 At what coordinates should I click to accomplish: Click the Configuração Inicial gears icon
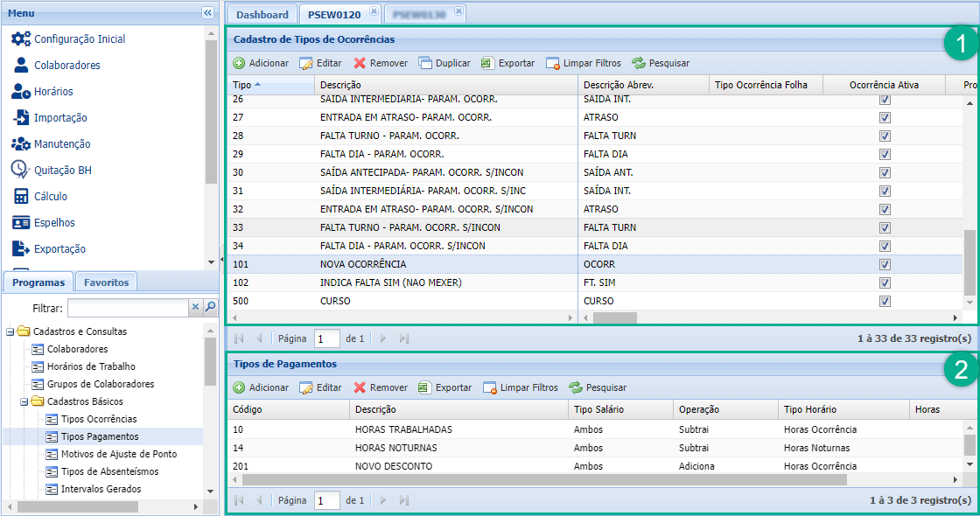coord(21,39)
